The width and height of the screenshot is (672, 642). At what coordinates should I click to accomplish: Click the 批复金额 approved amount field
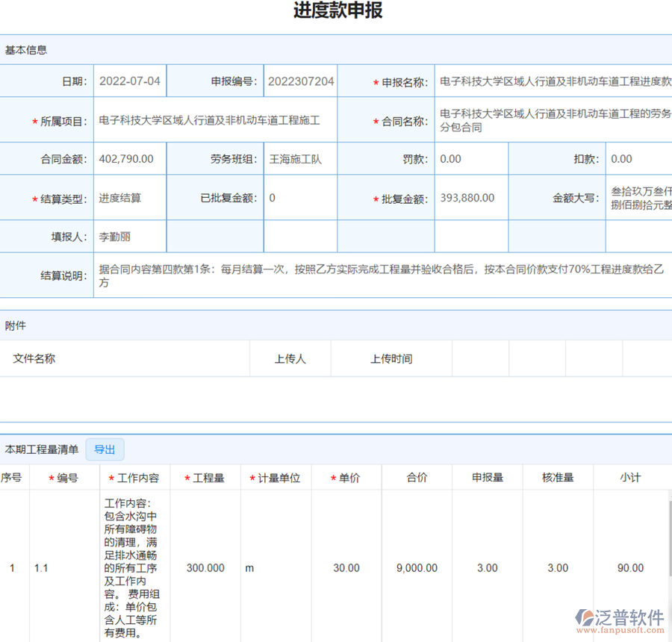point(470,197)
